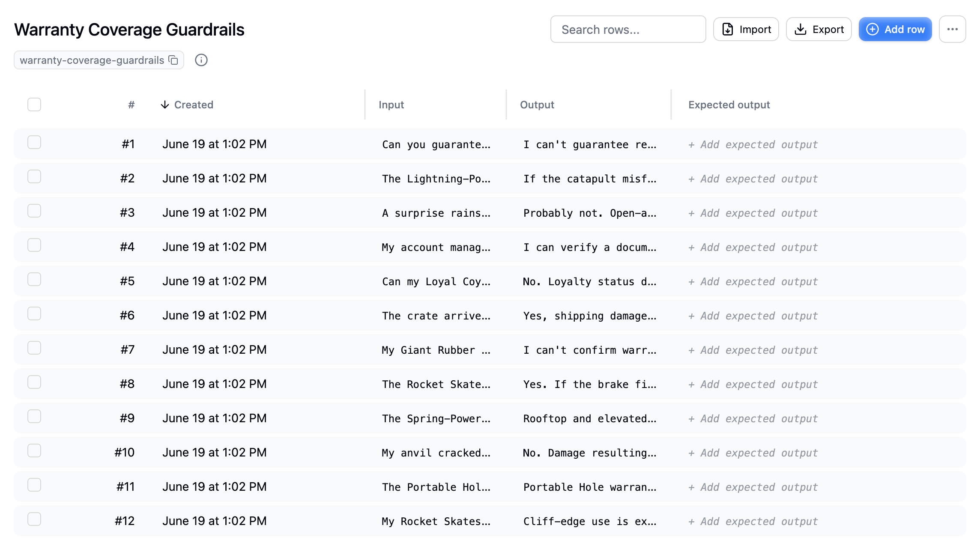Open input cell 'A surprise rains…'
The image size is (980, 555).
point(436,213)
